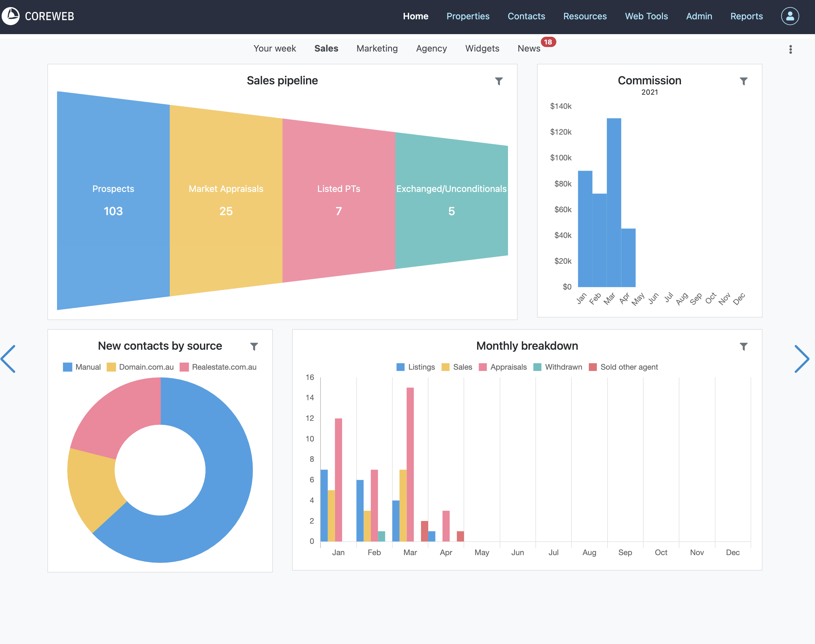
Task: Open the Sales pipeline filter icon
Action: click(x=499, y=81)
